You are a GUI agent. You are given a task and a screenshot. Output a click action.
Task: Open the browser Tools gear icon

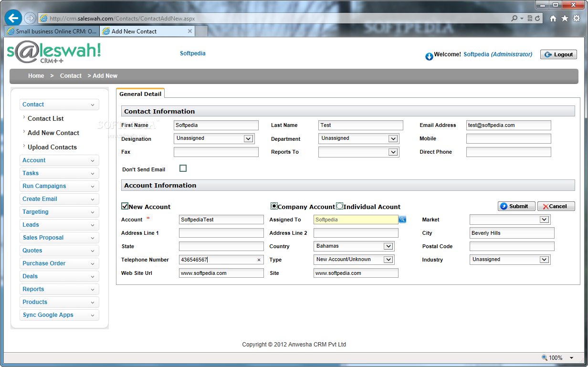pyautogui.click(x=576, y=18)
